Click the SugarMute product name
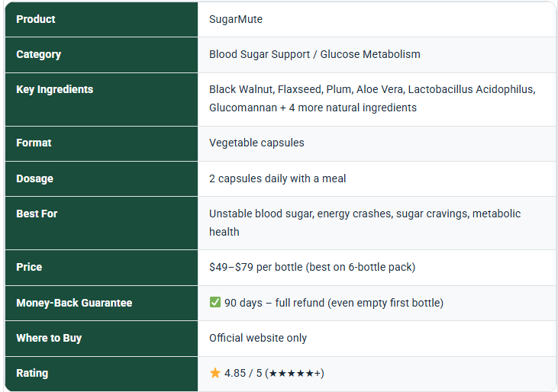 click(236, 19)
